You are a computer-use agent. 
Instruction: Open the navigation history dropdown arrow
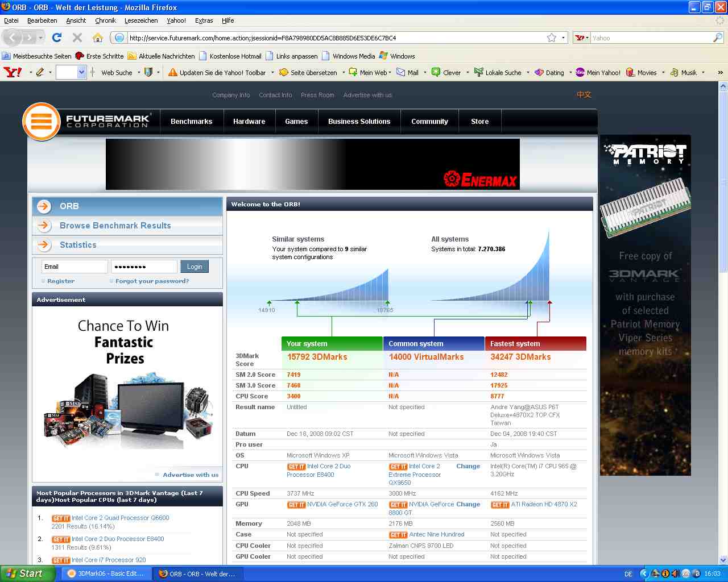click(40, 38)
